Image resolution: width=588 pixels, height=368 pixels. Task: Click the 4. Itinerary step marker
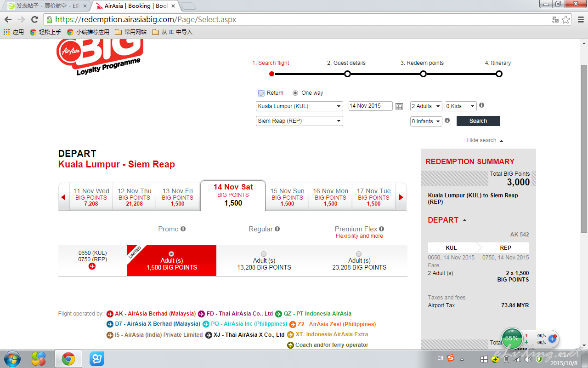click(x=499, y=74)
